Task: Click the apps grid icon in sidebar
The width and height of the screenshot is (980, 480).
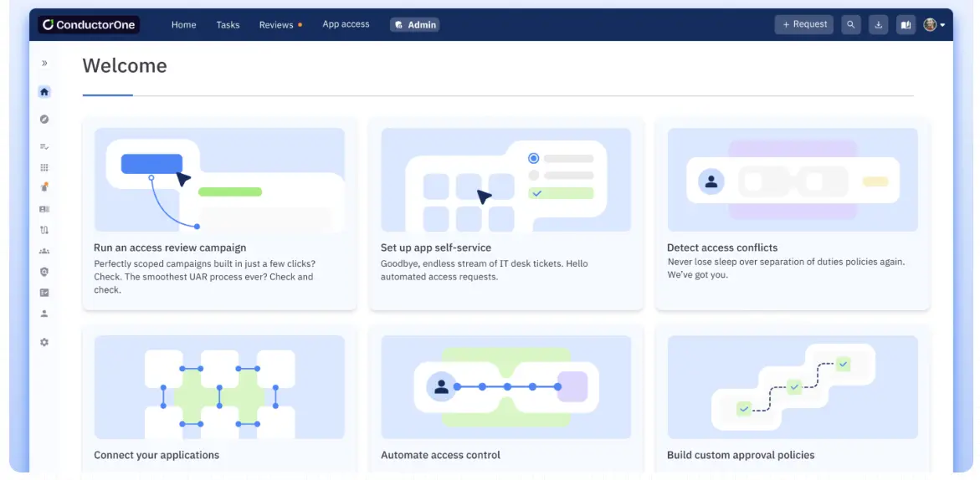Action: [x=44, y=167]
